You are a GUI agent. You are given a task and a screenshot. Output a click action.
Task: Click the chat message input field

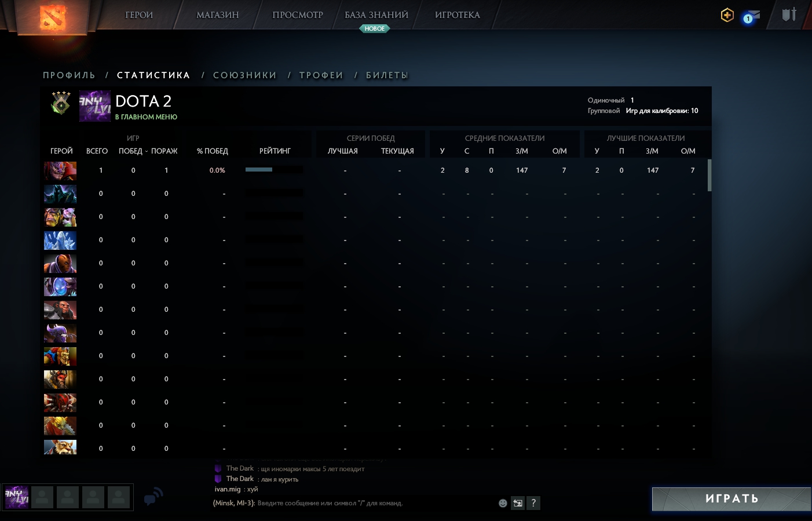(x=375, y=503)
